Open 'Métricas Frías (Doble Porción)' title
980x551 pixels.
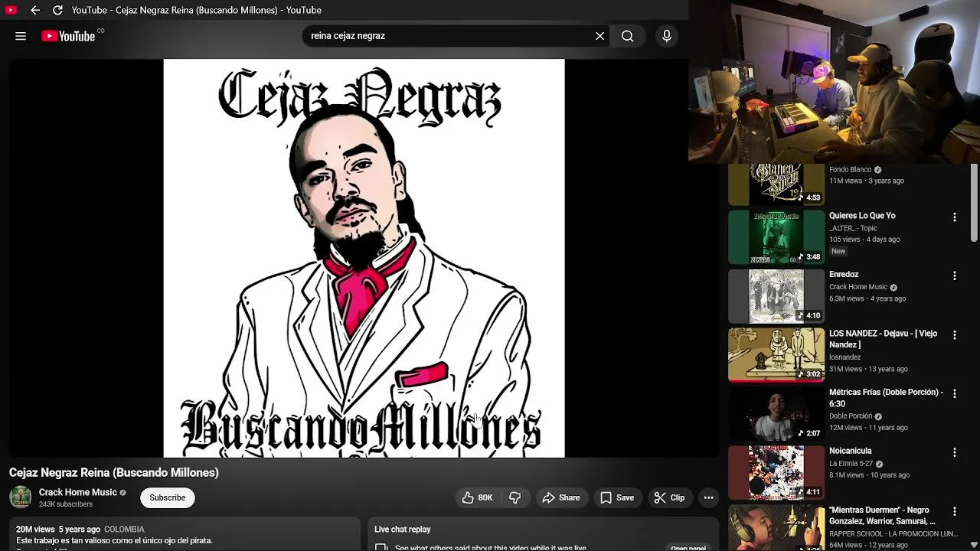click(886, 398)
